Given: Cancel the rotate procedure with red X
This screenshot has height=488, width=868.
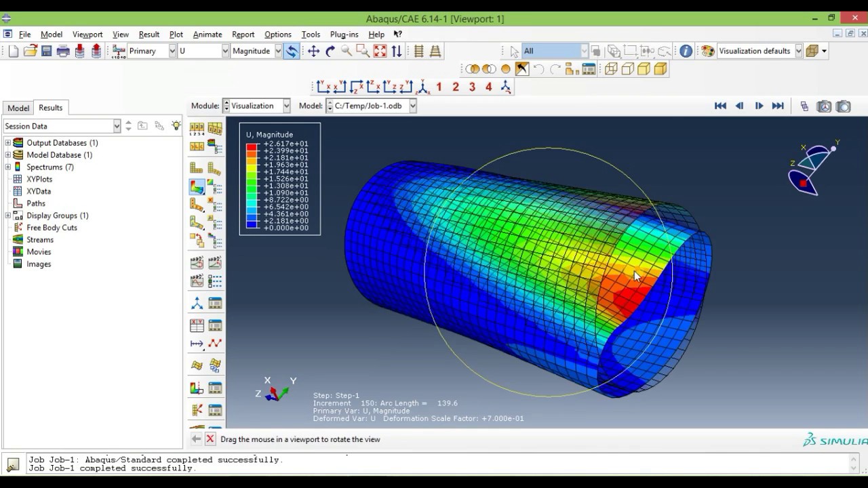Looking at the screenshot, I should click(210, 439).
